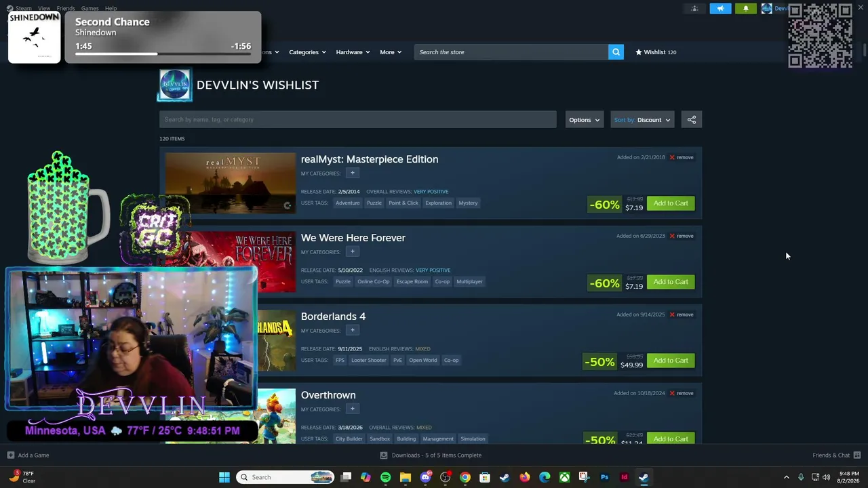This screenshot has height=488, width=868.
Task: Open File Explorer from the taskbar
Action: 406,477
